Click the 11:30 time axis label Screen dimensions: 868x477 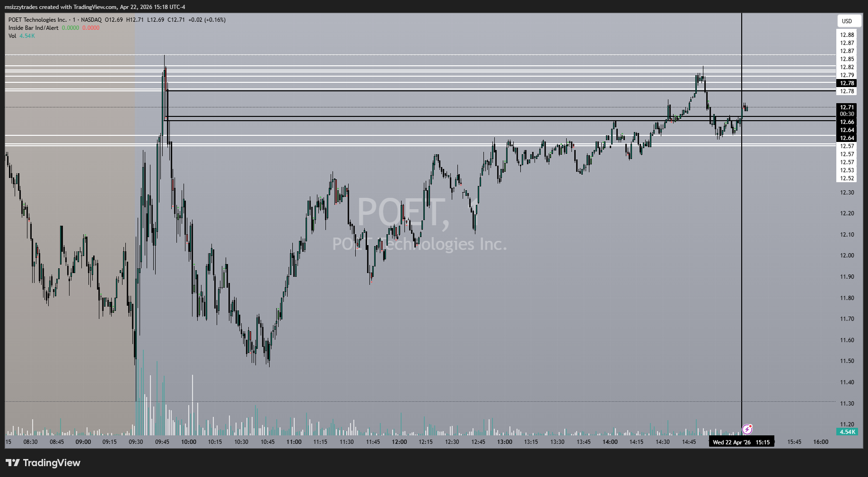click(347, 442)
